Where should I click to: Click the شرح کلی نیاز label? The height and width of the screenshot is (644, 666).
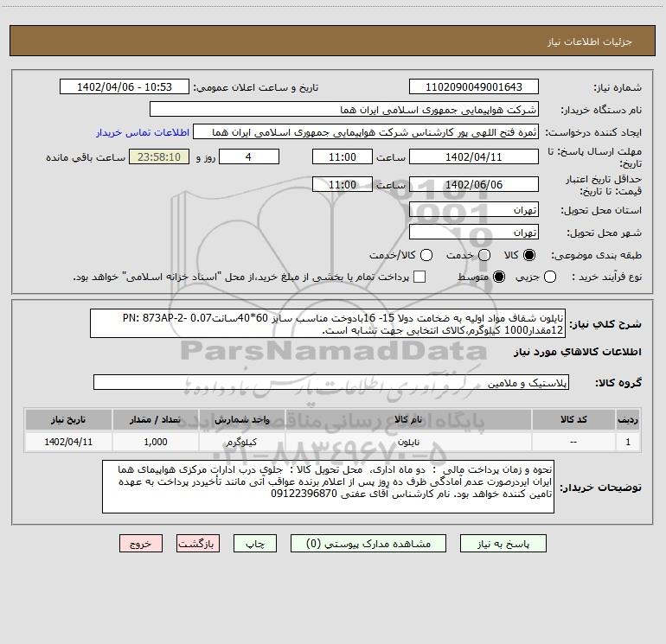click(605, 324)
